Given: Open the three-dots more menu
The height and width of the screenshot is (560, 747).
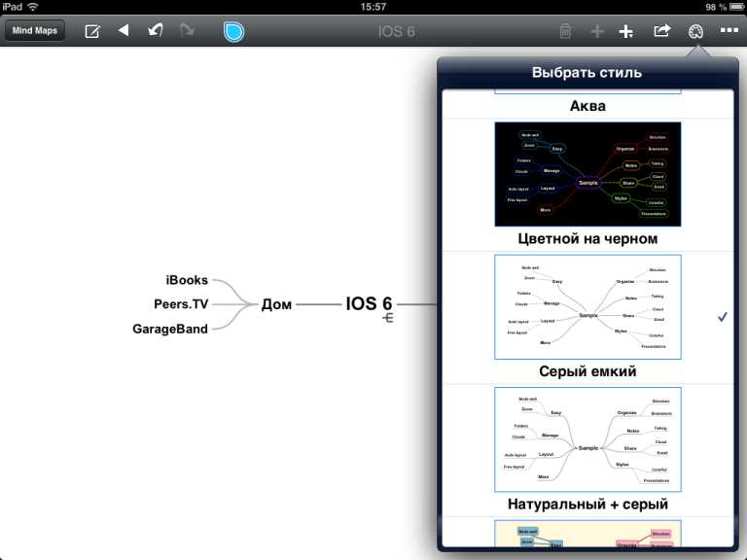Looking at the screenshot, I should 729,30.
